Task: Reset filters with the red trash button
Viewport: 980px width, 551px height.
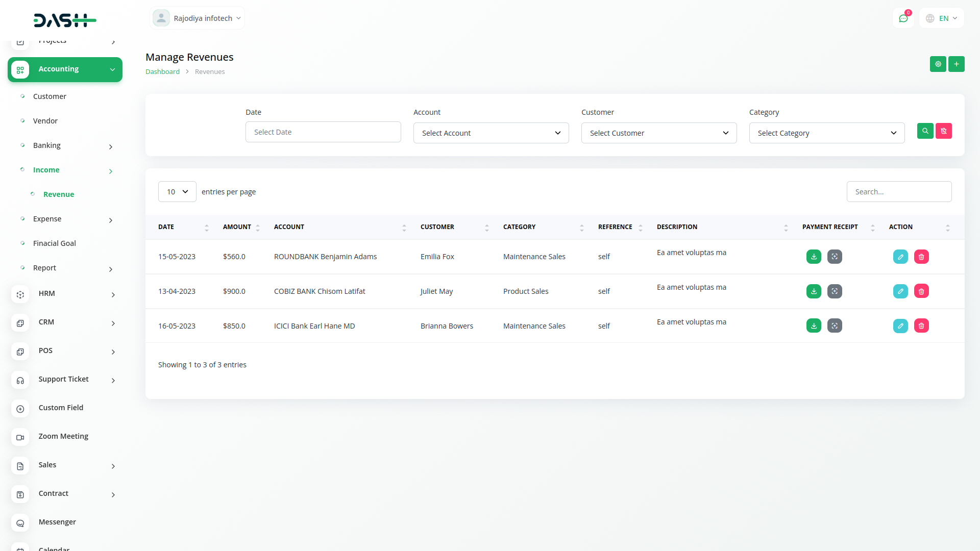Action: click(x=944, y=131)
